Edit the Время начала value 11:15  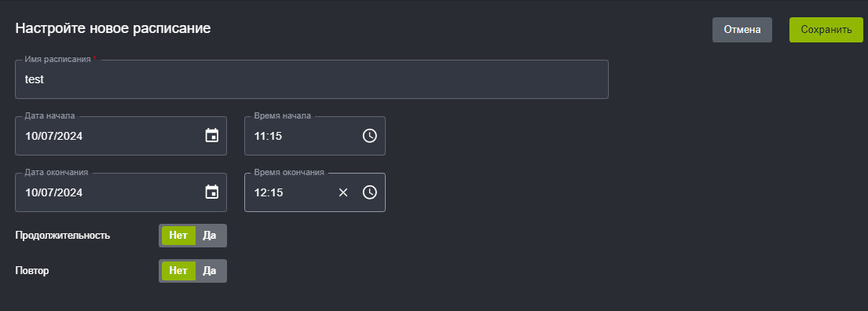point(268,136)
